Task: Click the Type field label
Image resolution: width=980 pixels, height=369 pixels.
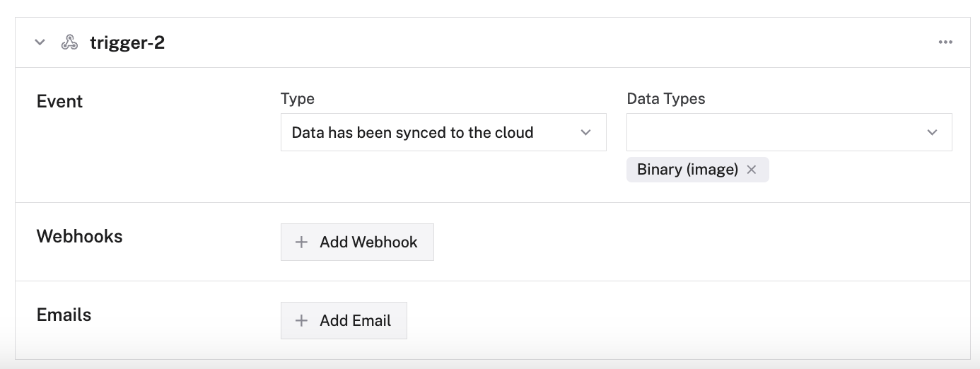Action: coord(297,99)
